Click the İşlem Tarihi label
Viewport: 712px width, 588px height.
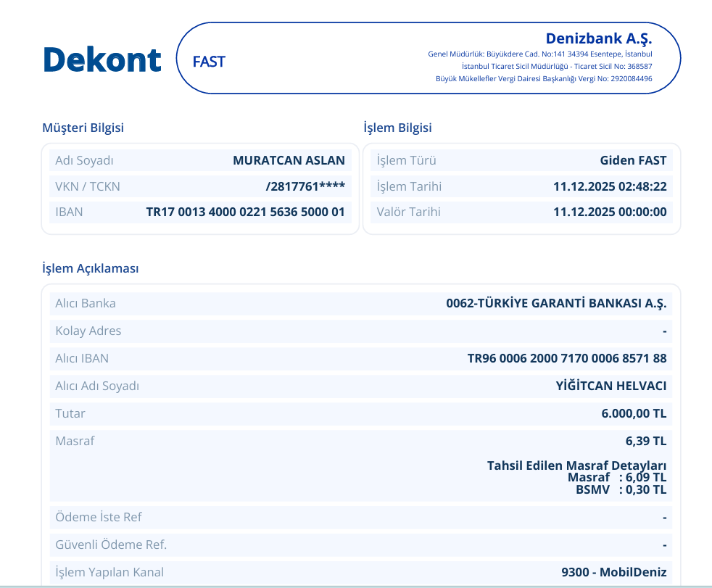(409, 186)
